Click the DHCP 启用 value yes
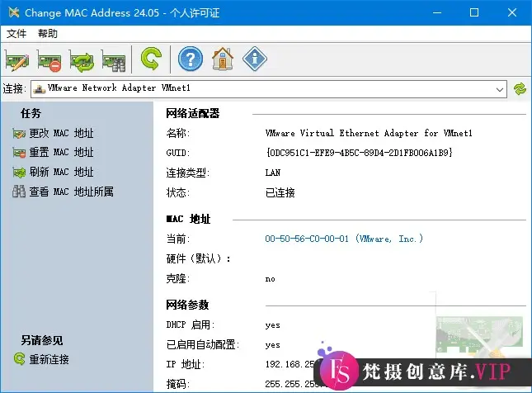 (x=272, y=325)
